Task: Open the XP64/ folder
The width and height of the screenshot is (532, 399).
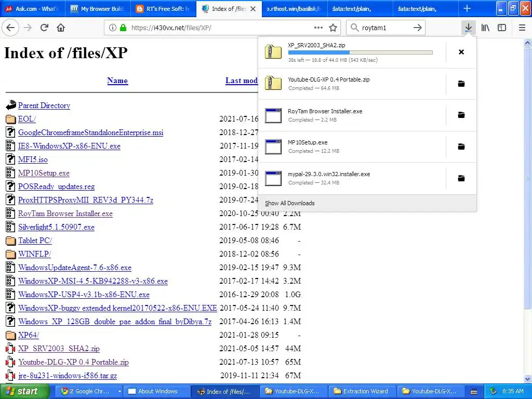Action: click(x=29, y=335)
